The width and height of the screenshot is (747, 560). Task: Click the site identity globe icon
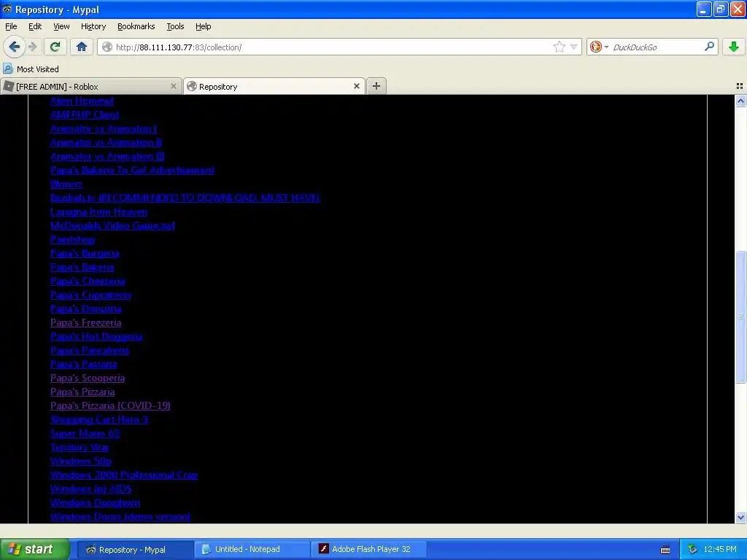coord(107,47)
